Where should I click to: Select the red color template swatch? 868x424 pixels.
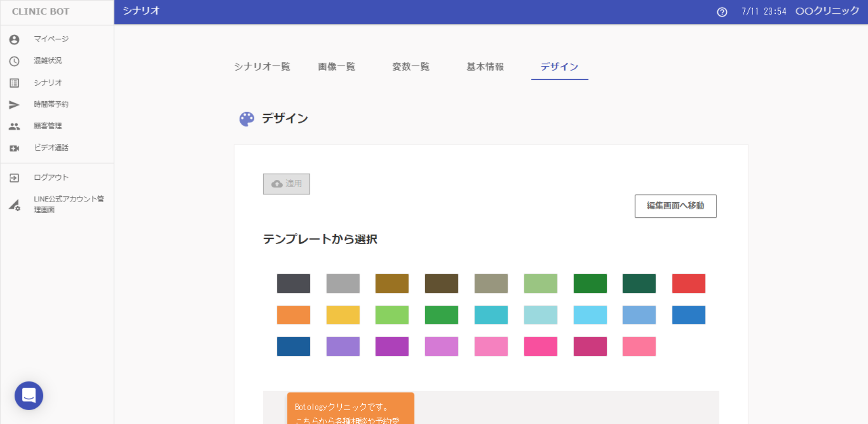tap(688, 283)
